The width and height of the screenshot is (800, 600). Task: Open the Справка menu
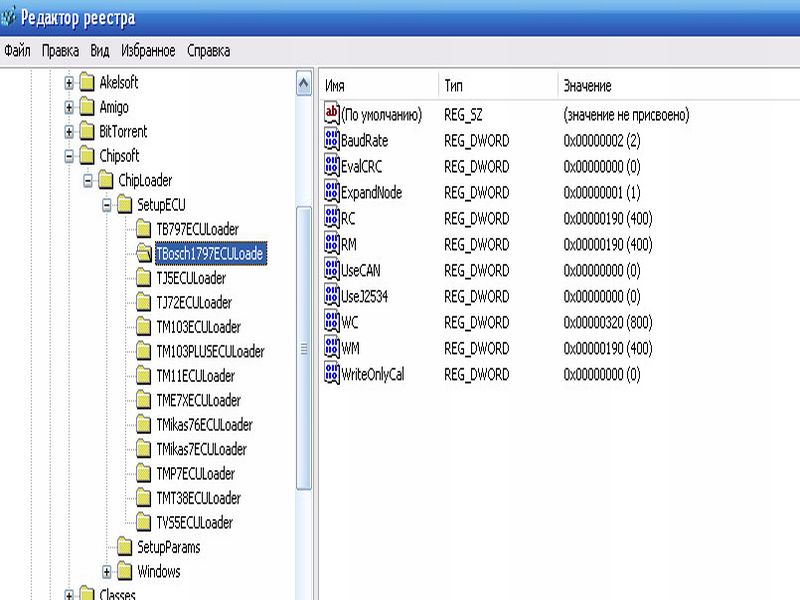tap(208, 50)
